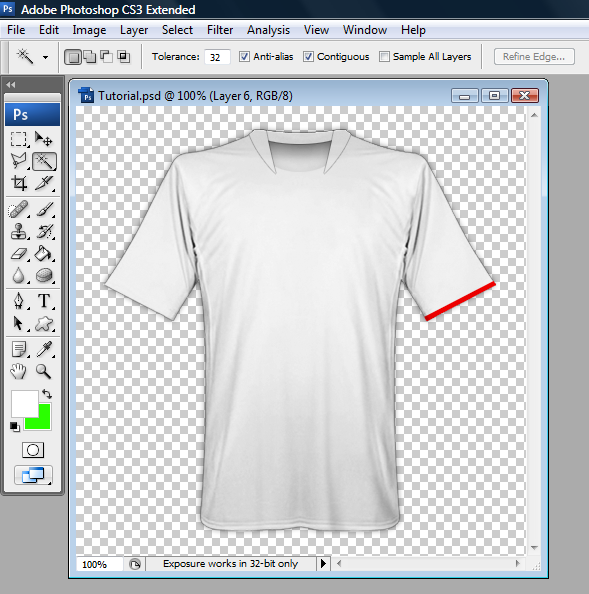Click the Tolerance input field
Image resolution: width=589 pixels, height=594 pixels.
coord(217,57)
